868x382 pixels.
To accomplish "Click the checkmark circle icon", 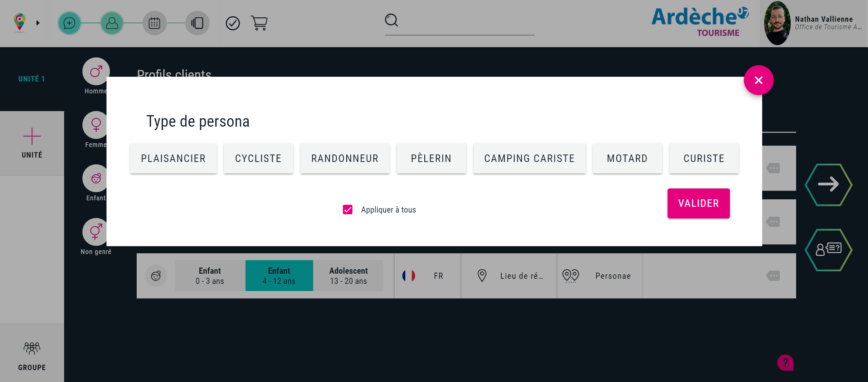I will pyautogui.click(x=233, y=23).
